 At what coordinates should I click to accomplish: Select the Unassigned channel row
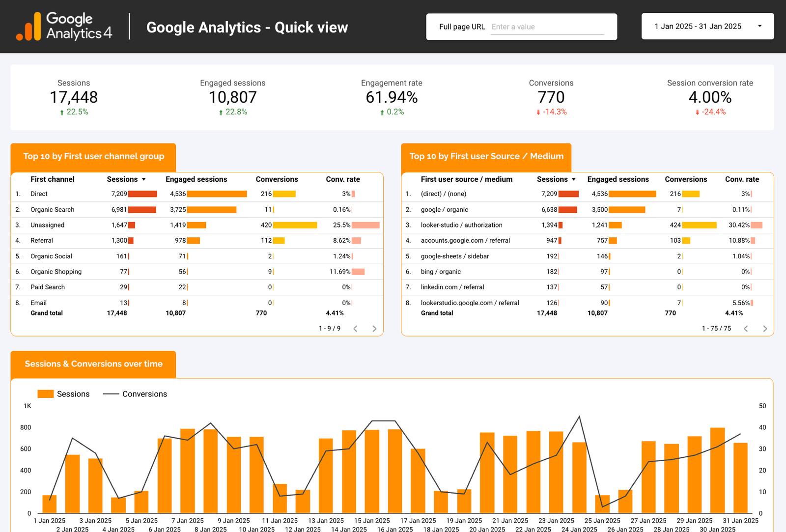pyautogui.click(x=197, y=225)
